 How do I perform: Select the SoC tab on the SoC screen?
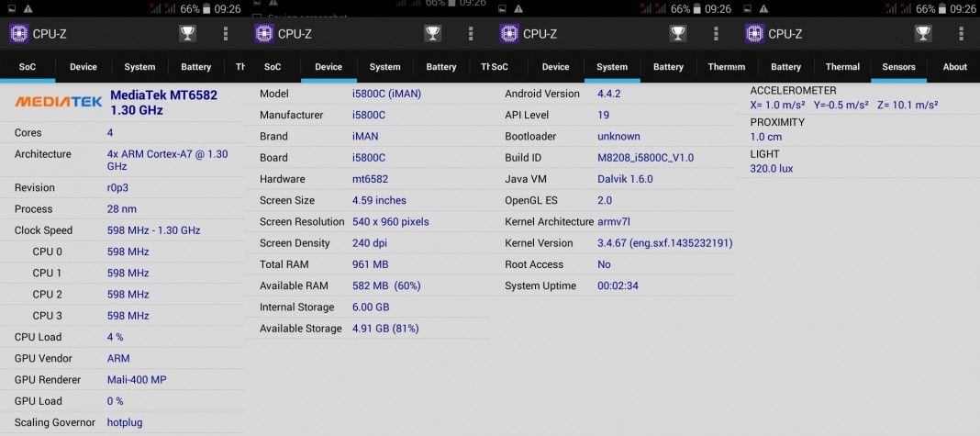tap(28, 67)
